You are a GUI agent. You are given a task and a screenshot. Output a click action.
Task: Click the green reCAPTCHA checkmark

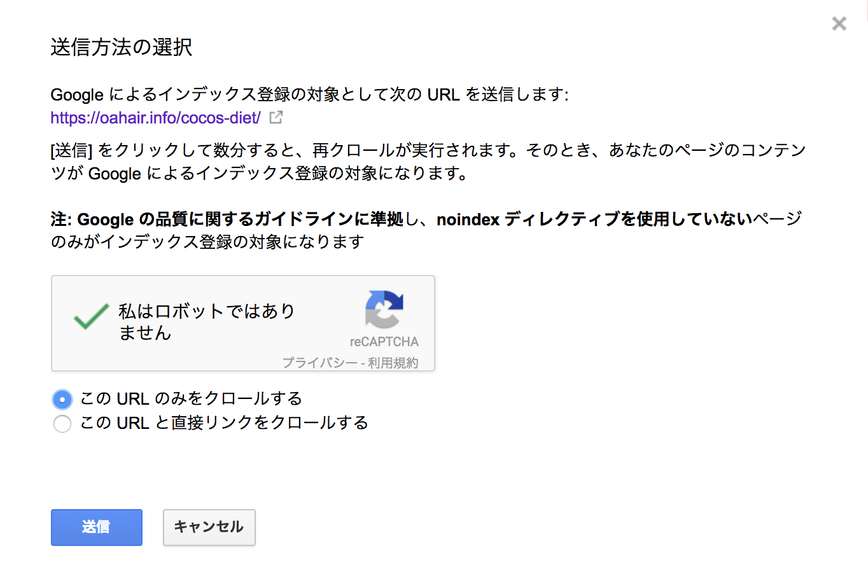91,316
